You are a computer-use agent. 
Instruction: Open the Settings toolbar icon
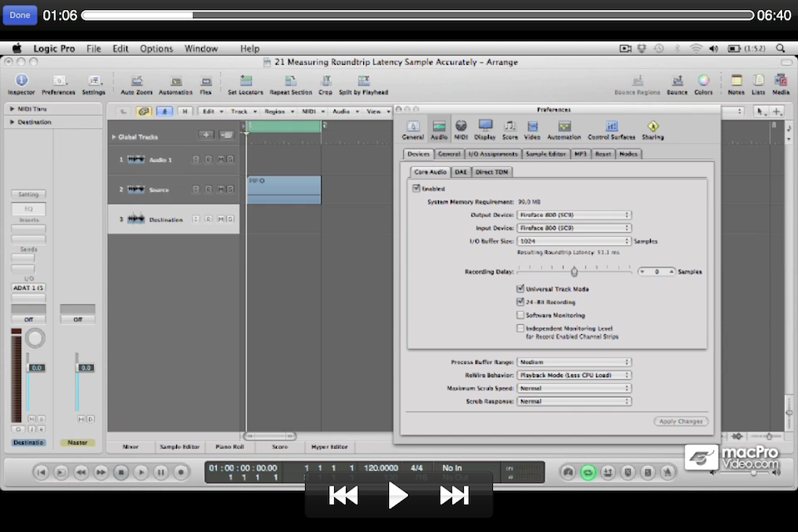94,84
